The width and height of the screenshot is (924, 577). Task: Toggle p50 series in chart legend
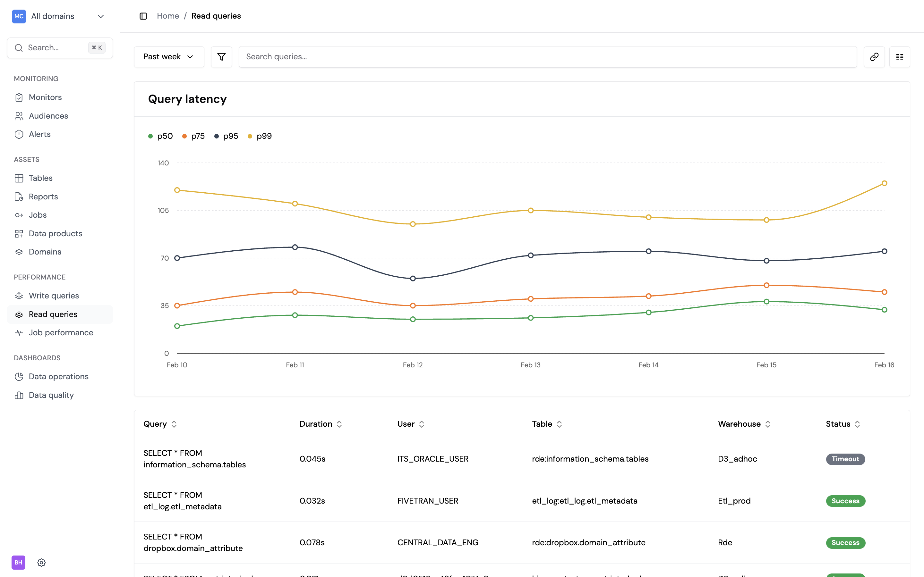pyautogui.click(x=161, y=136)
